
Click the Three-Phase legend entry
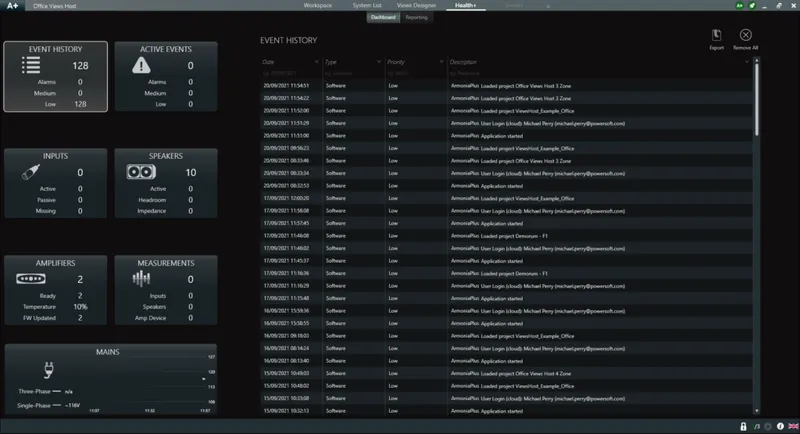tap(45, 392)
